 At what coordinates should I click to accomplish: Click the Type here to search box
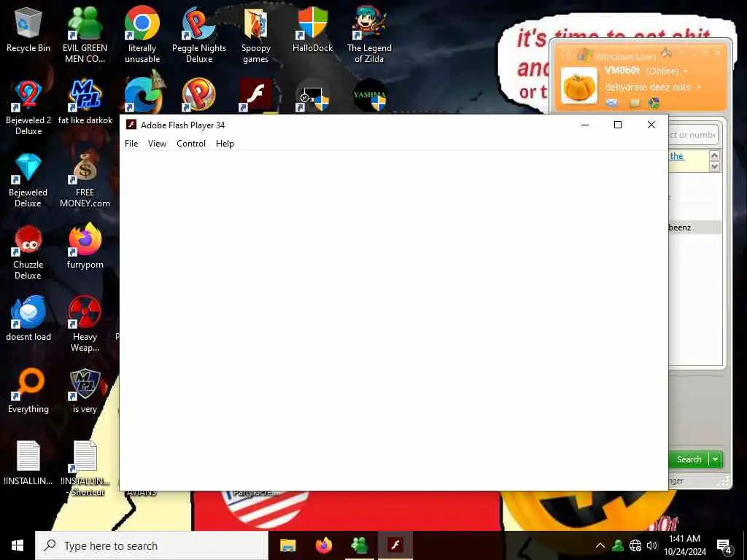tap(152, 545)
